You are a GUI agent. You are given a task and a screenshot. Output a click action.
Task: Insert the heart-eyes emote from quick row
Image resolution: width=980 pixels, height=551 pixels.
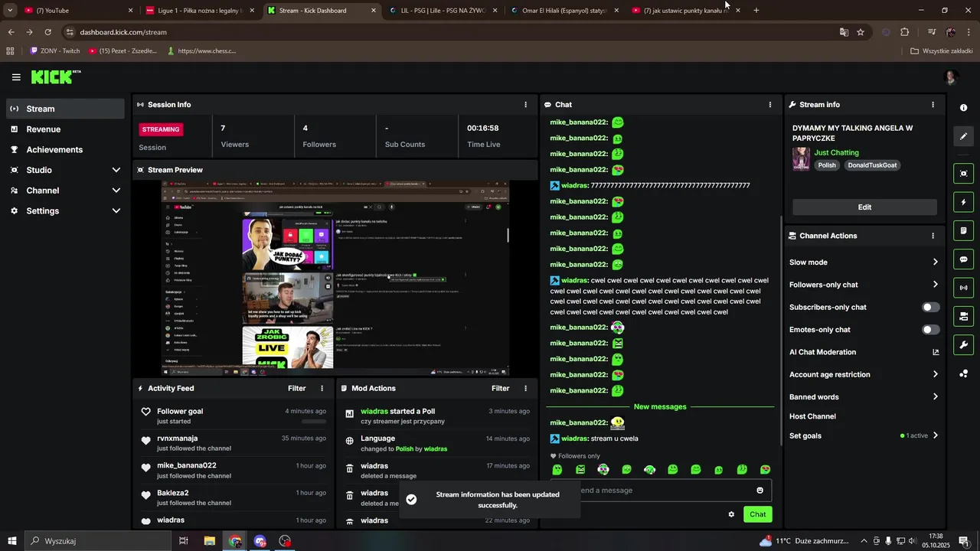pos(765,470)
